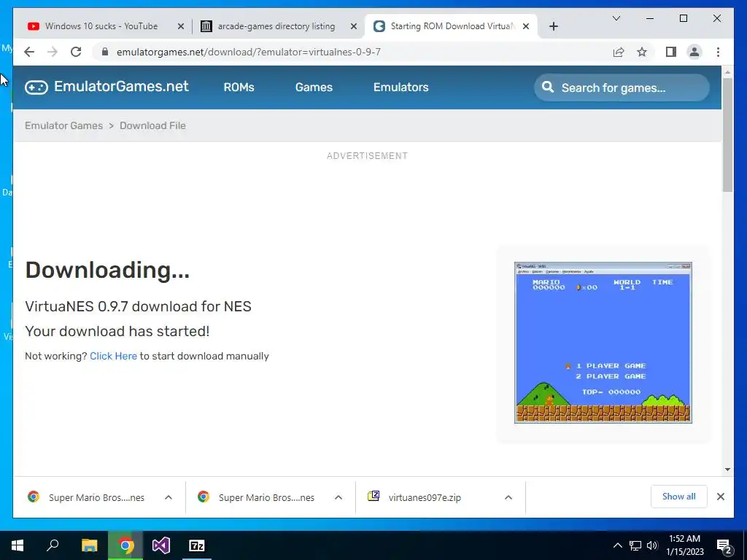Open the notification center
Viewport: 747px width, 560px height.
[724, 547]
